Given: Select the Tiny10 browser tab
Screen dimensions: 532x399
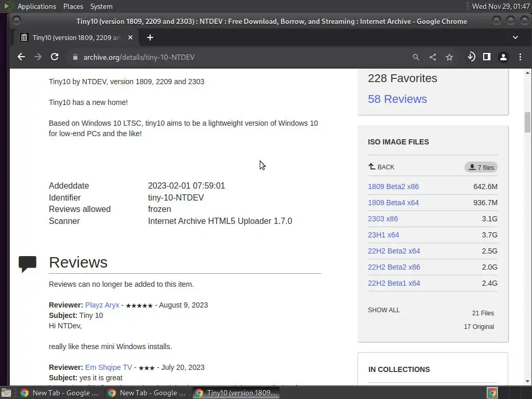Looking at the screenshot, I should point(76,37).
